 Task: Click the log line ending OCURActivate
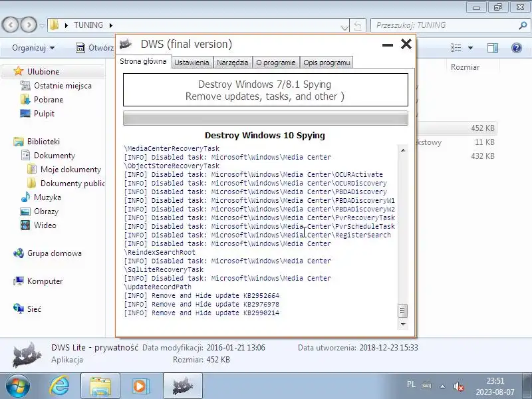253,174
